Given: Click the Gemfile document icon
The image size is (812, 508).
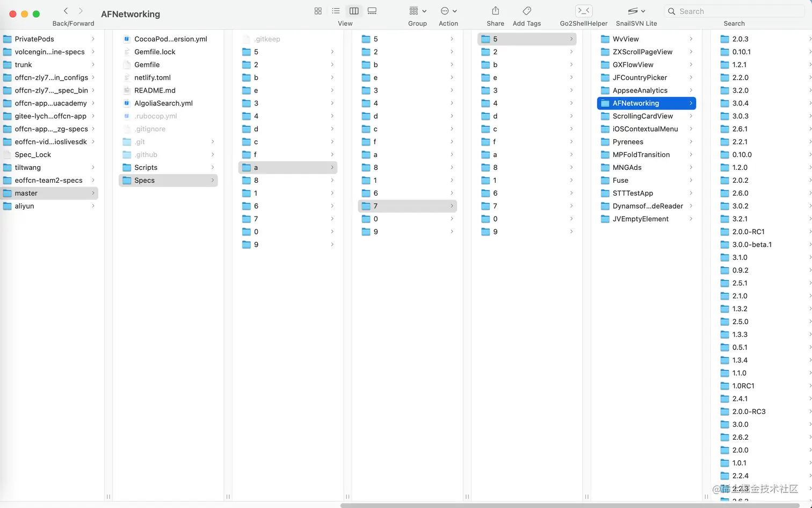Looking at the screenshot, I should (127, 65).
